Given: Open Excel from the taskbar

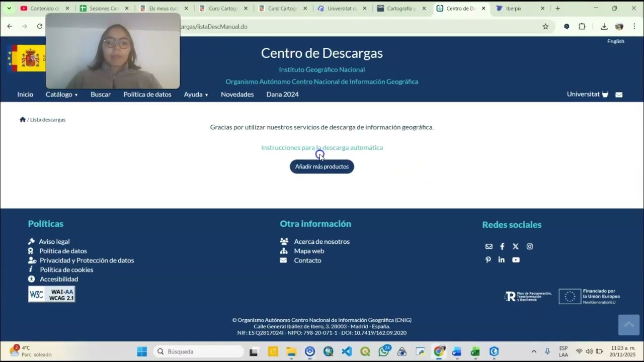Looking at the screenshot, I should [475, 351].
